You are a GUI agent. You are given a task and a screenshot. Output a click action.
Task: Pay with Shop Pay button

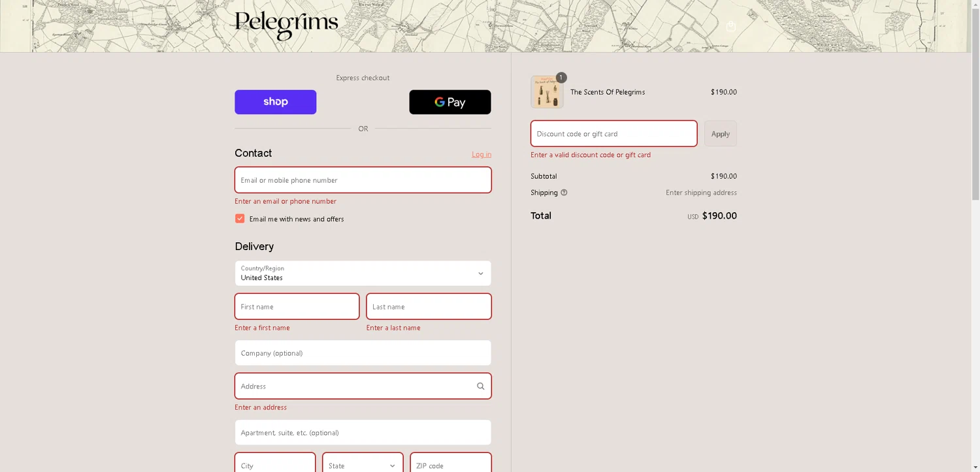276,102
